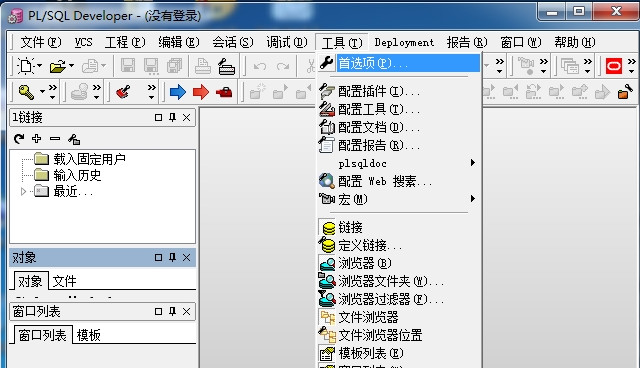
Task: Select 配置插件 menu entry
Action: click(399, 91)
